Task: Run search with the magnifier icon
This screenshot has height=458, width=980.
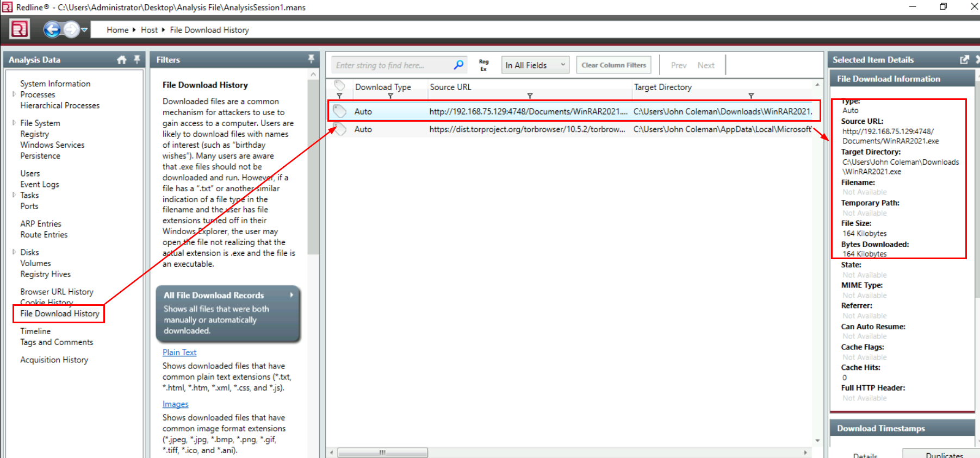Action: click(x=459, y=65)
